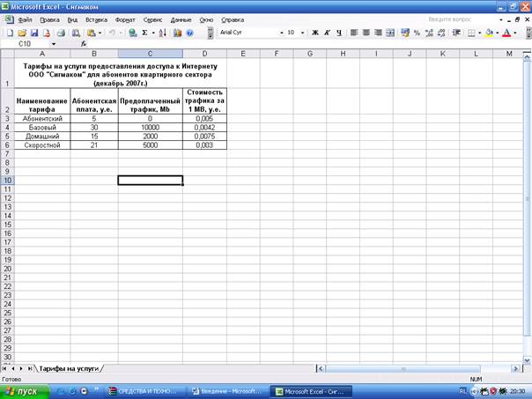Switch to 'Введение - Microsoft' taskbar window

[226, 392]
